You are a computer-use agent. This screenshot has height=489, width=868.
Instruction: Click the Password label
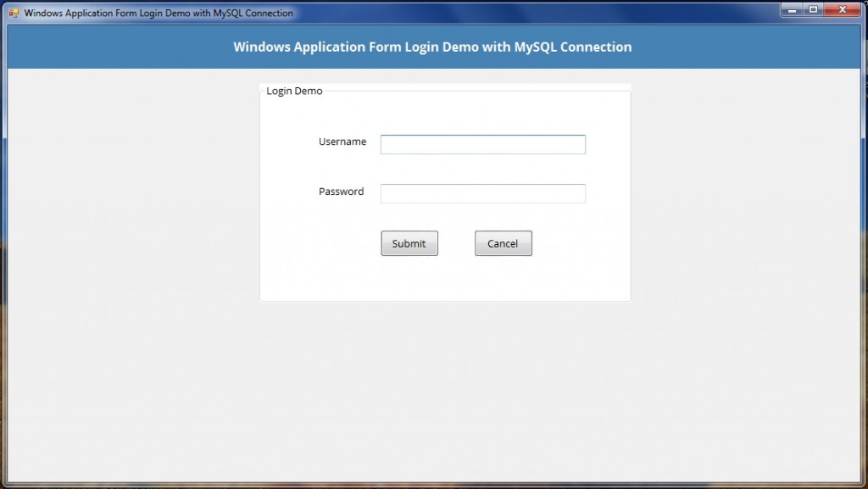(x=341, y=192)
